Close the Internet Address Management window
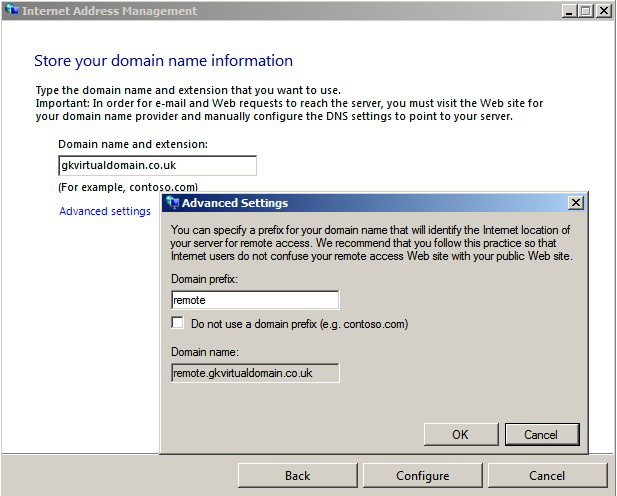This screenshot has height=496, width=617. 604,11
